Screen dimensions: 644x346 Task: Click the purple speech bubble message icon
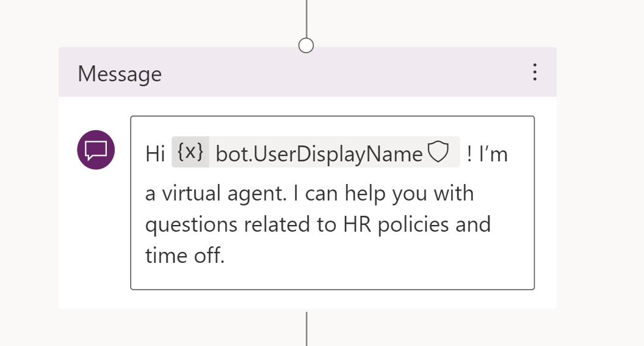pos(96,150)
